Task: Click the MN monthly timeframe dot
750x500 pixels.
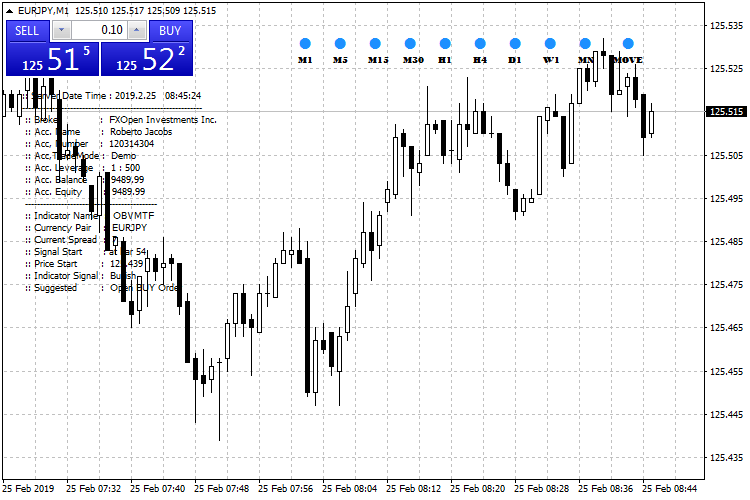Action: point(585,44)
